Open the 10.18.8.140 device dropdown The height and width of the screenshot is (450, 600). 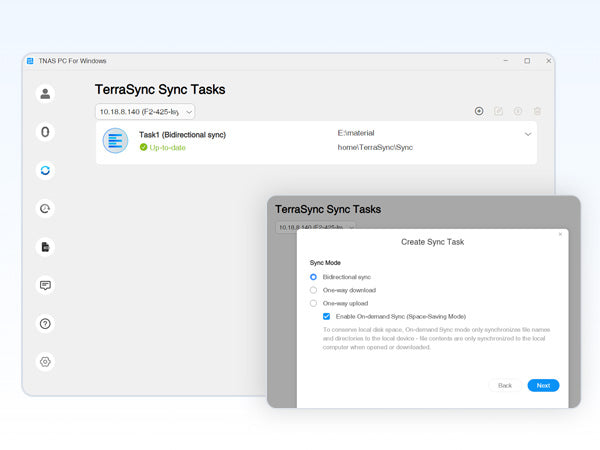point(144,112)
